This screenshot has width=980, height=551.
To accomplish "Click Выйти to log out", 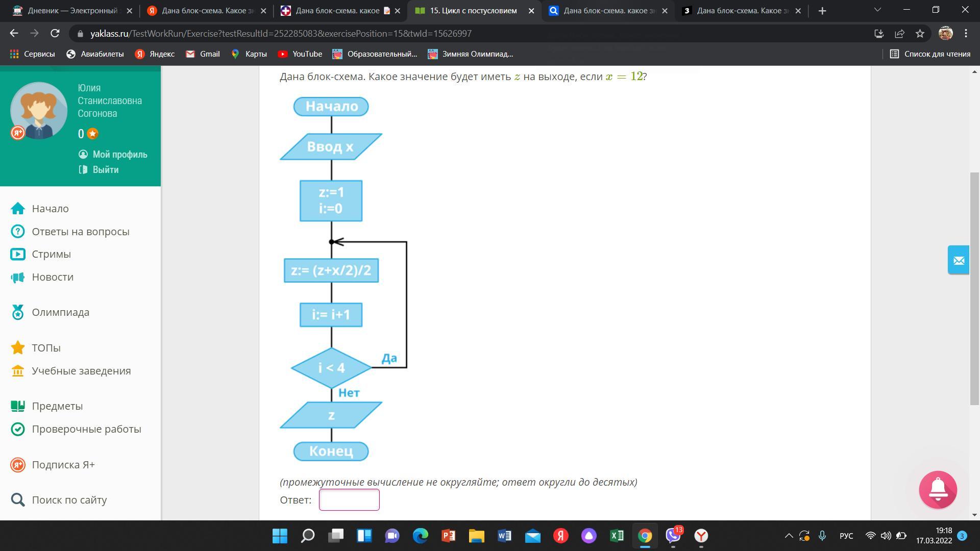I will point(105,170).
